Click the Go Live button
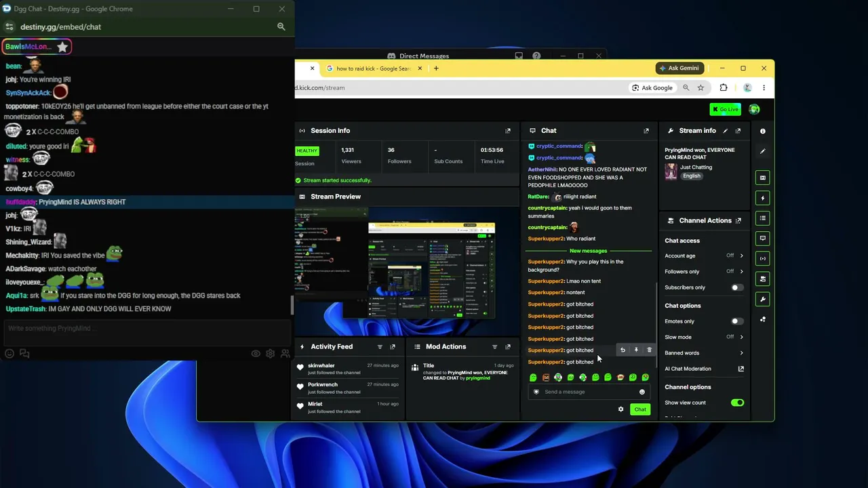 (726, 109)
